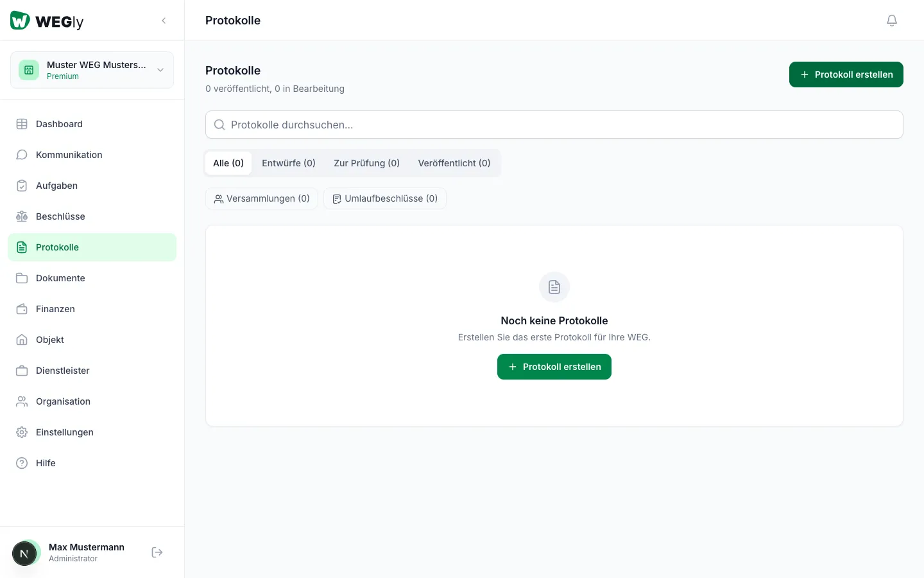Open the Muster WEG organization switcher dropdown
Screen dimensions: 924x578
pos(92,70)
